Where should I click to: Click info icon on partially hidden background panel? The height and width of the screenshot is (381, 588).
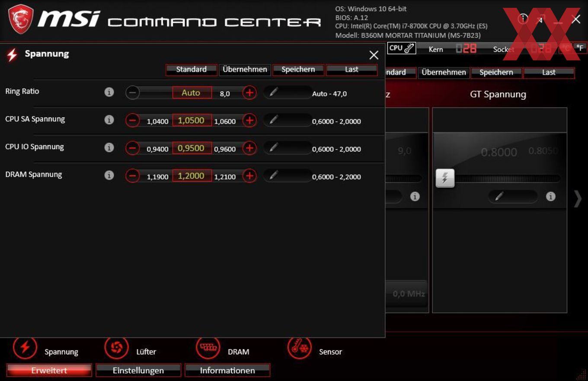pyautogui.click(x=415, y=197)
